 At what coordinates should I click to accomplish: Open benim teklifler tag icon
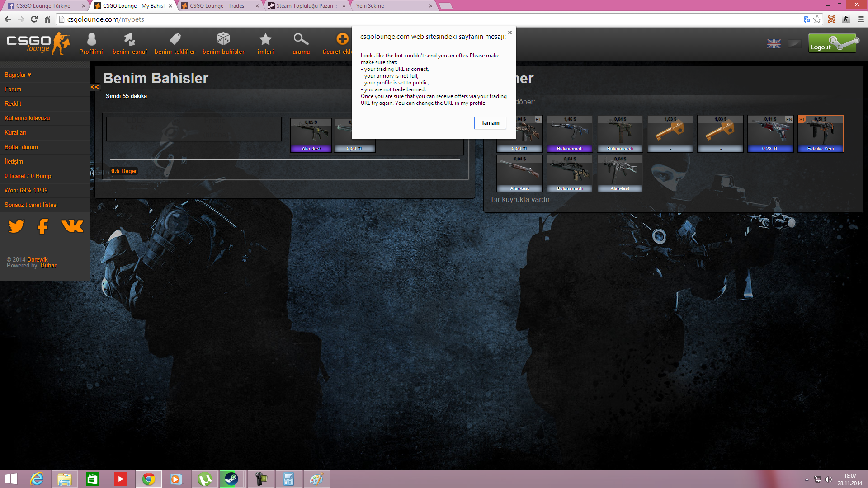(175, 44)
